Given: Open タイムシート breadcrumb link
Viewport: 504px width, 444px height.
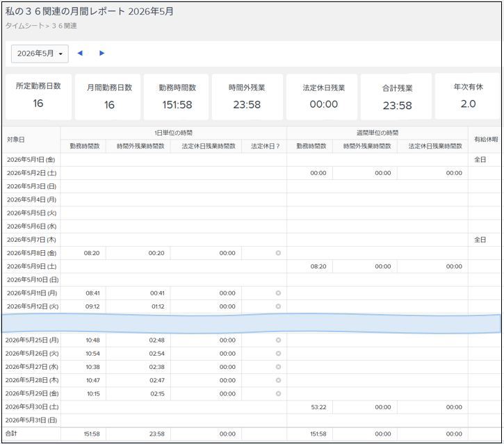Looking at the screenshot, I should pyautogui.click(x=24, y=26).
